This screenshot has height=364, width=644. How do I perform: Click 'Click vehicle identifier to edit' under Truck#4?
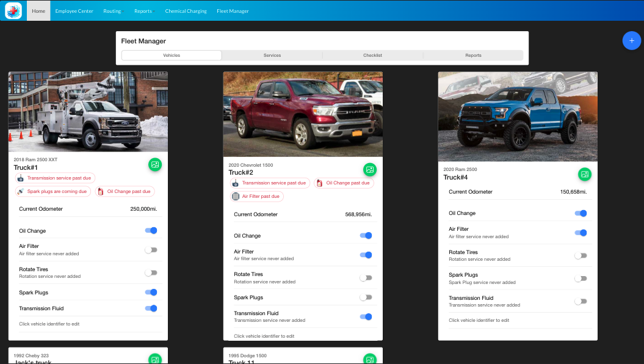(479, 320)
